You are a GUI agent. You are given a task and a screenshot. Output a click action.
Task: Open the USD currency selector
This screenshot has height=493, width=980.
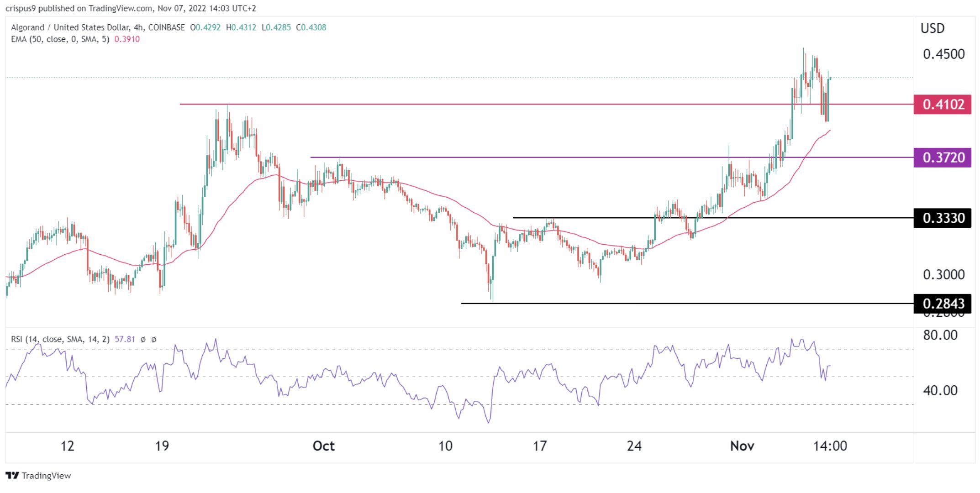[932, 28]
